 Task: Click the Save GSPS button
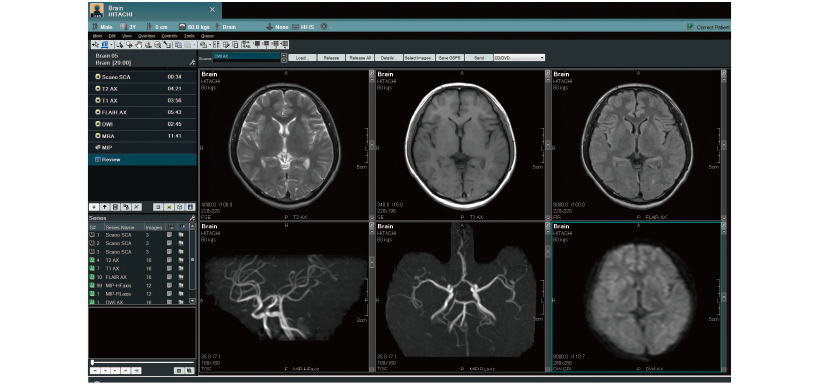pyautogui.click(x=450, y=58)
